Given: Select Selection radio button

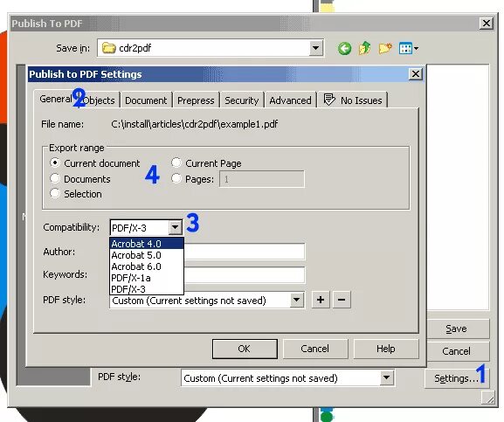Looking at the screenshot, I should 55,193.
